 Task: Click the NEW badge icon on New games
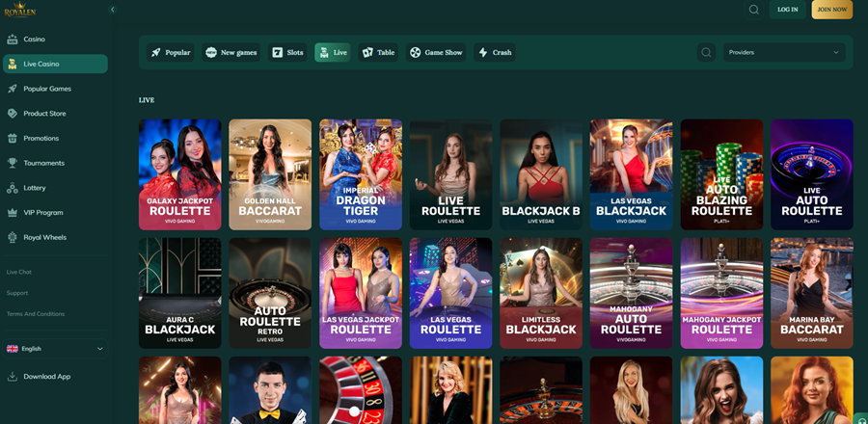point(211,52)
